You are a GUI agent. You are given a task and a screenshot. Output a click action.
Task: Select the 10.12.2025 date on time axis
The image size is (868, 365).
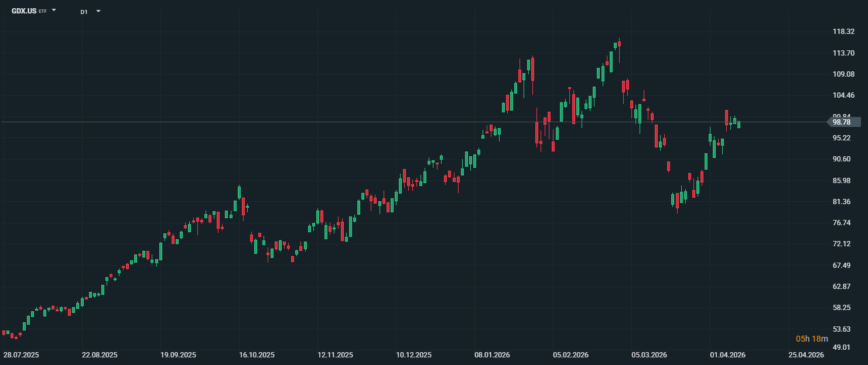click(x=414, y=355)
